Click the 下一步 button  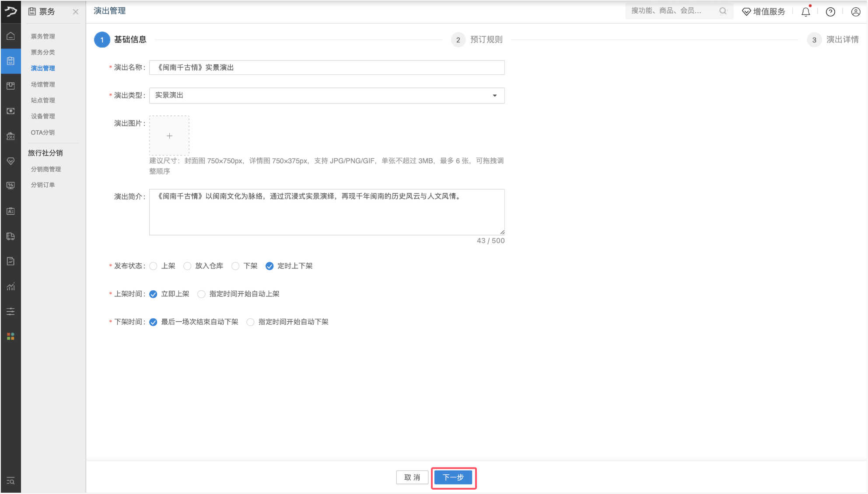[x=453, y=477]
